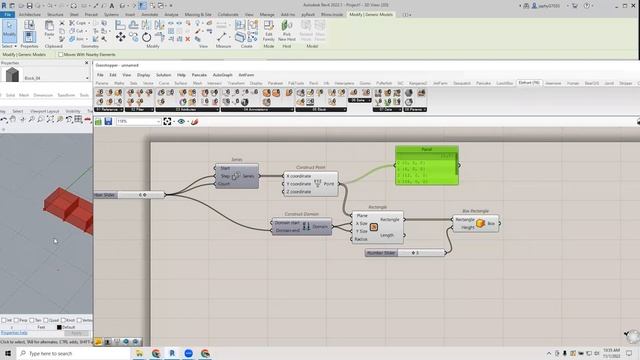
Task: Click the Revit File button
Action: pyautogui.click(x=7, y=15)
